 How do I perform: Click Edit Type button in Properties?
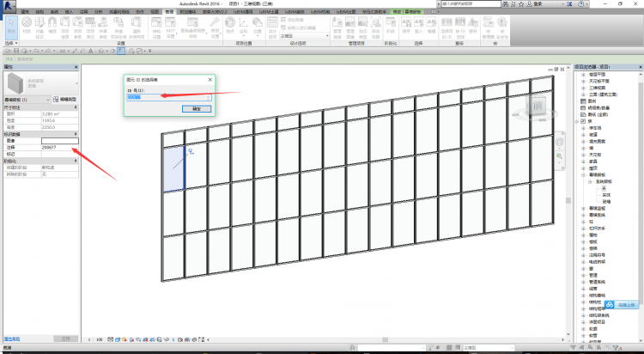pyautogui.click(x=65, y=100)
